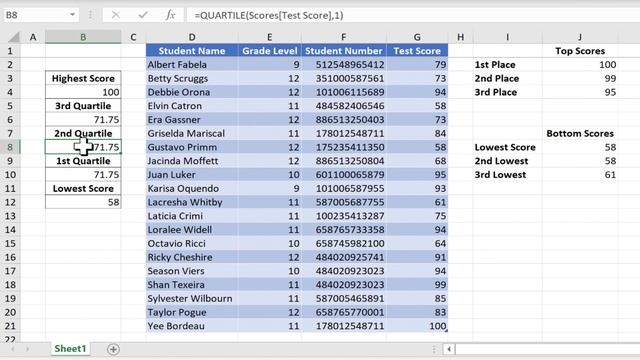Select column D header
The height and width of the screenshot is (360, 640).
click(x=191, y=37)
